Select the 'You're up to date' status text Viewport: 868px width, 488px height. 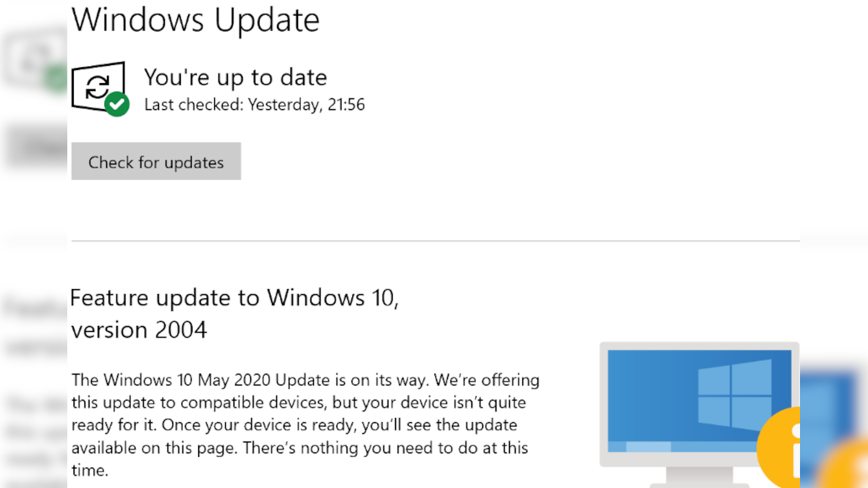click(x=235, y=77)
